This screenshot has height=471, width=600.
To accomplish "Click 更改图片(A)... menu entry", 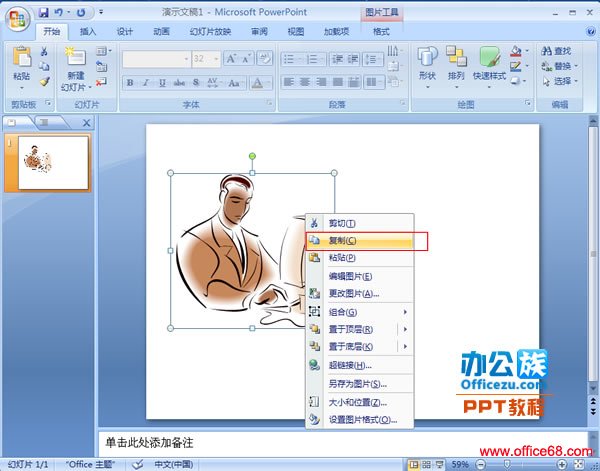I will (x=360, y=293).
